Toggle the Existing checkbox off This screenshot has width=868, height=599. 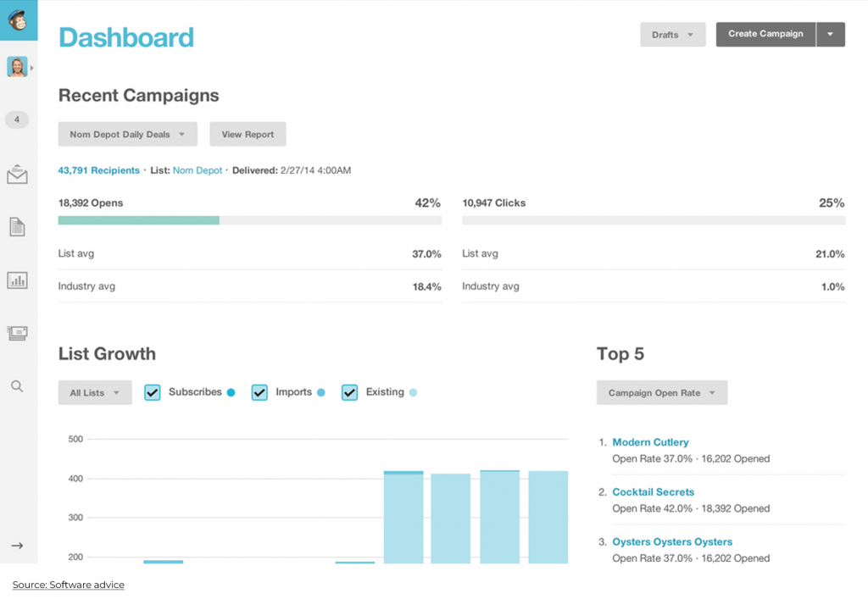tap(349, 392)
